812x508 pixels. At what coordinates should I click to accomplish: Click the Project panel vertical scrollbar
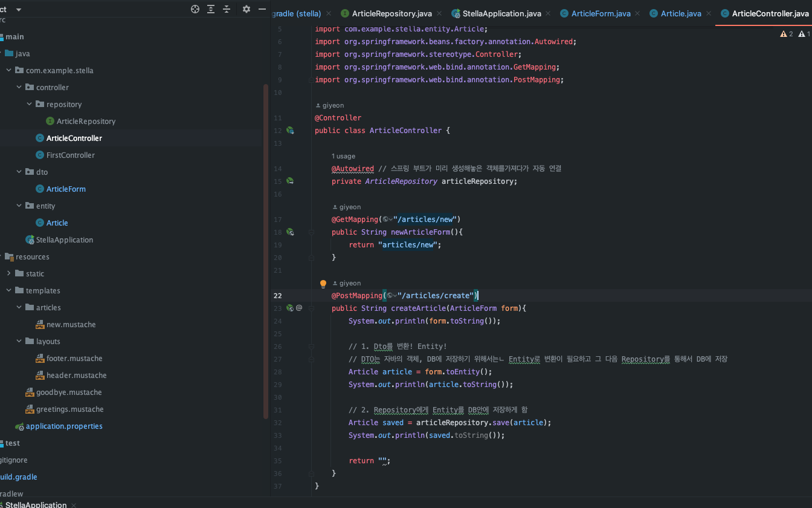point(266,251)
